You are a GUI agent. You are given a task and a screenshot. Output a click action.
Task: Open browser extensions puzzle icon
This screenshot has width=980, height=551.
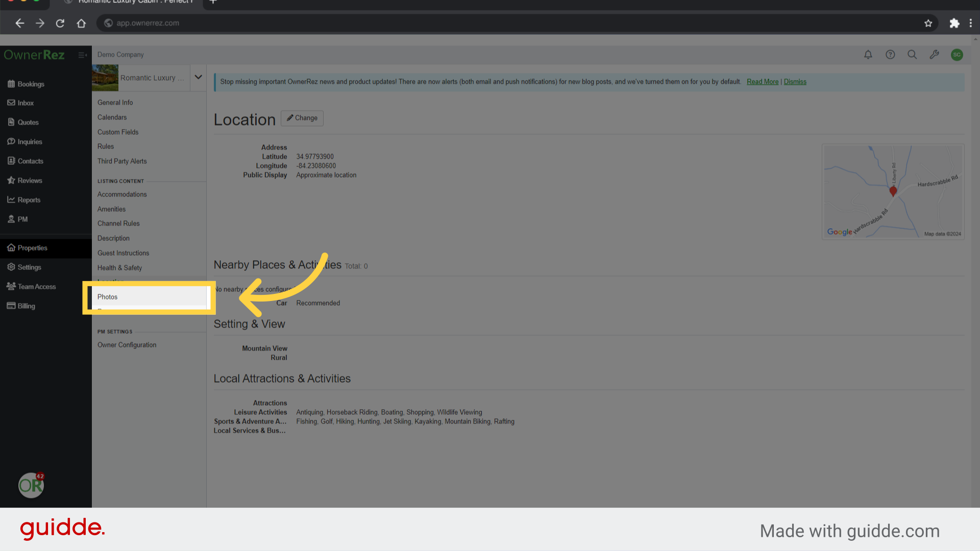pyautogui.click(x=954, y=23)
